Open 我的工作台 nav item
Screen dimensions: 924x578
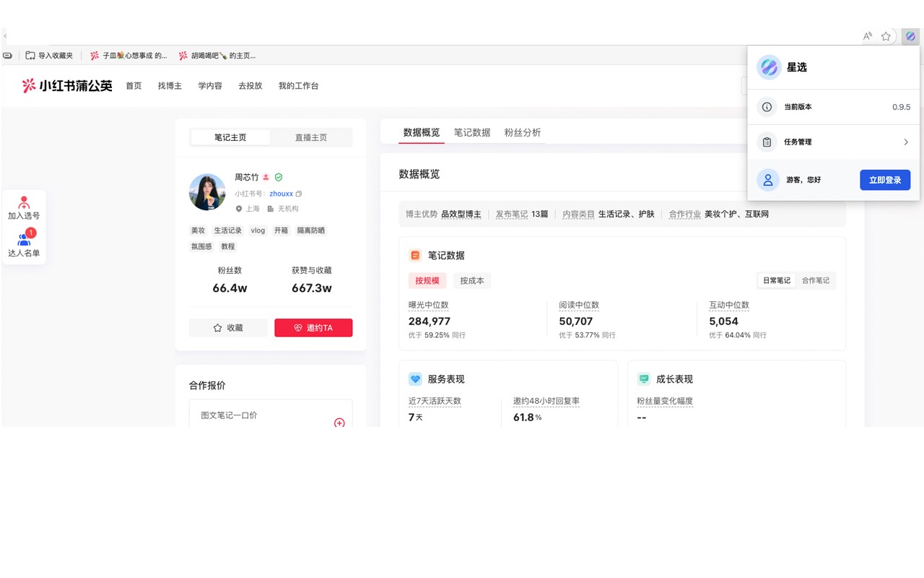(298, 86)
